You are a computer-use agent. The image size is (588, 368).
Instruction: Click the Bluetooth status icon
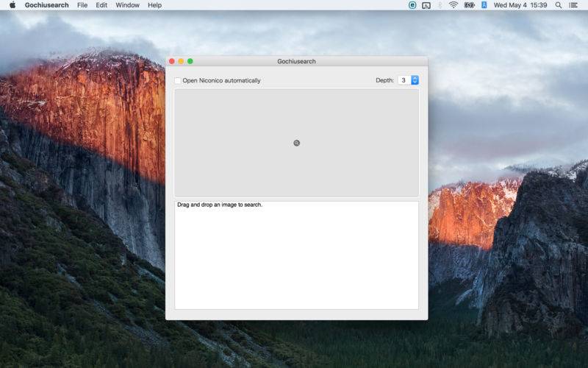pos(440,5)
